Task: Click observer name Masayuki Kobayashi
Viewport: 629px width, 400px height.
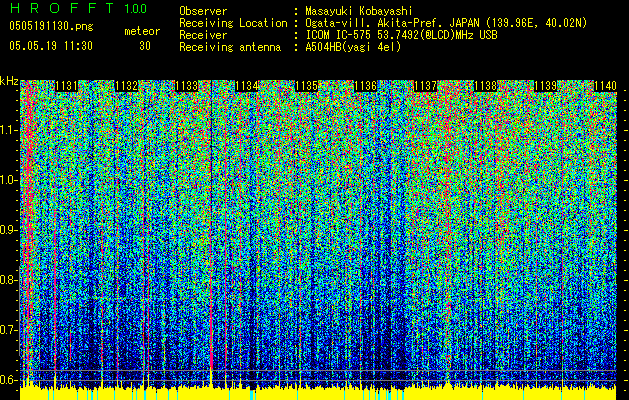Action: click(368, 11)
